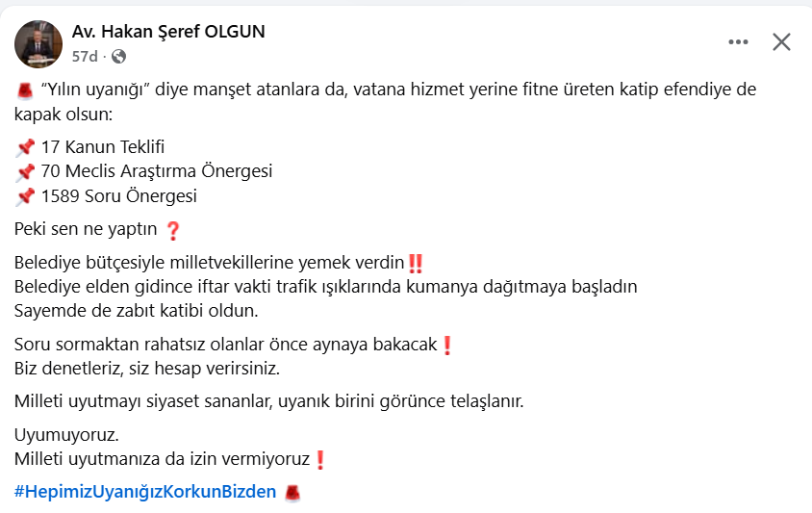The width and height of the screenshot is (812, 513).
Task: Click the pushpin beside 17 Kanun Teklifi
Action: (25, 147)
